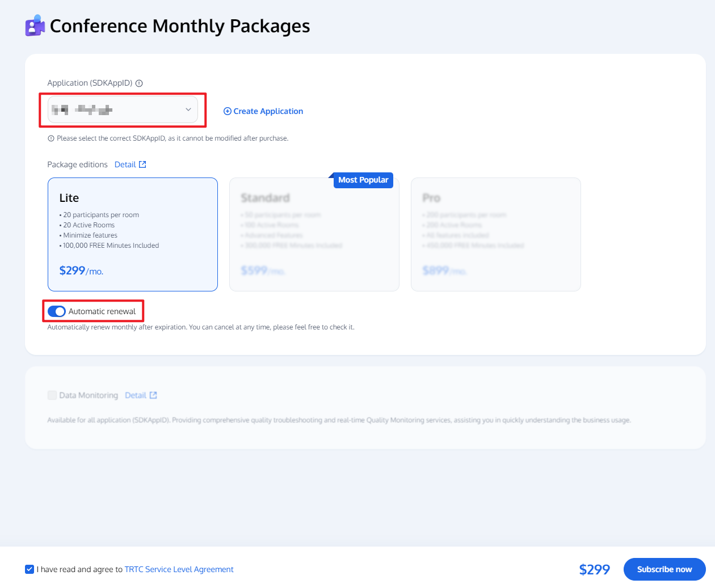Enable the Data Monitoring checkbox
The image size is (715, 588).
52,395
